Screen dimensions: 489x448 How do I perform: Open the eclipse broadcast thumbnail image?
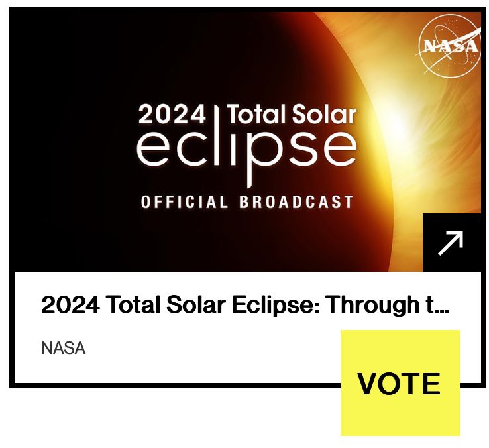pyautogui.click(x=246, y=142)
